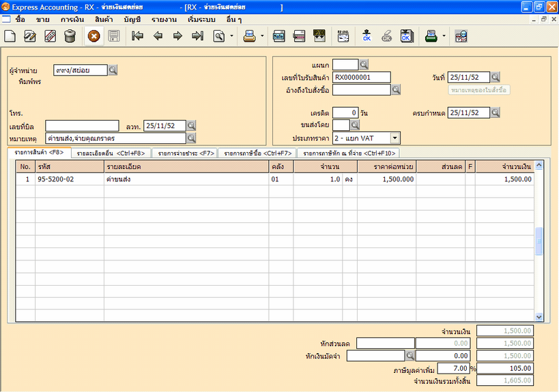Click the new document toolbar icon
This screenshot has height=392, width=559.
10,36
